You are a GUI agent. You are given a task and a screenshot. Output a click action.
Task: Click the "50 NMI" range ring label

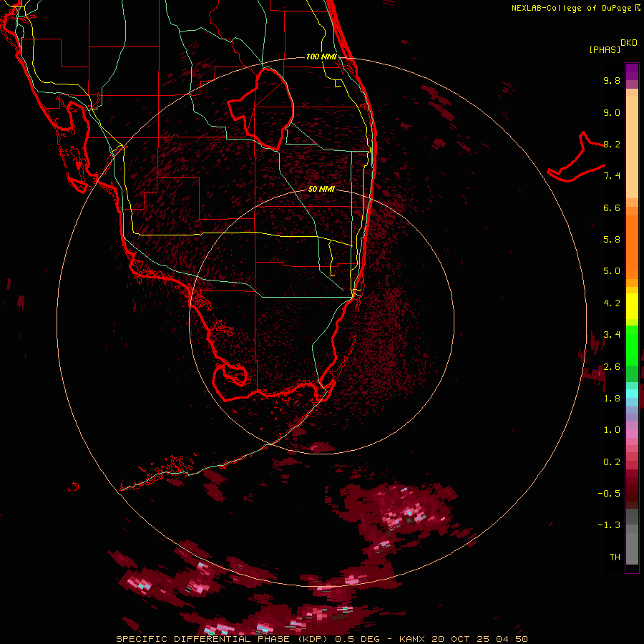coord(321,190)
